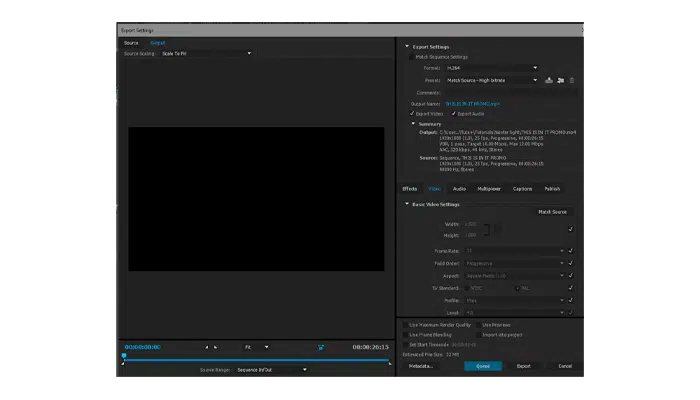
Task: Open the Field Order dropdown
Action: coord(515,263)
